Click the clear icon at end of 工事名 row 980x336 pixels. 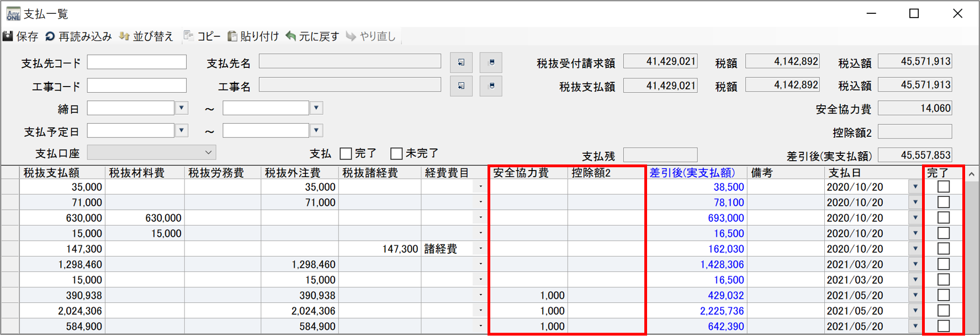coord(491,86)
